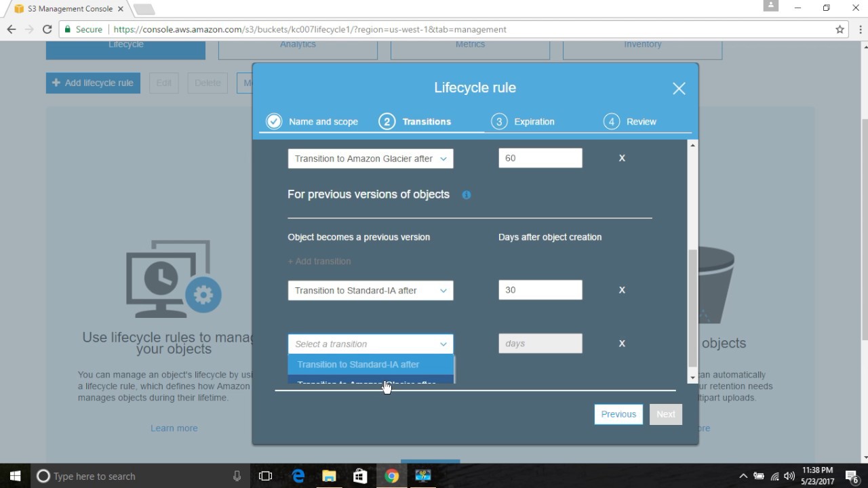Close the Lifecycle rule dialog
Screen dimensions: 868x488
pyautogui.click(x=679, y=89)
